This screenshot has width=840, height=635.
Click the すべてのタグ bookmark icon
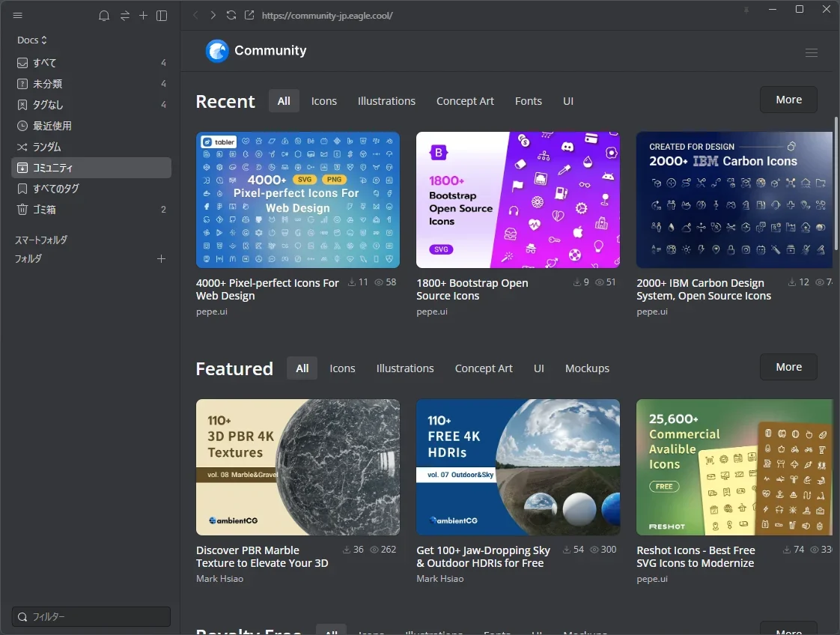click(x=22, y=189)
